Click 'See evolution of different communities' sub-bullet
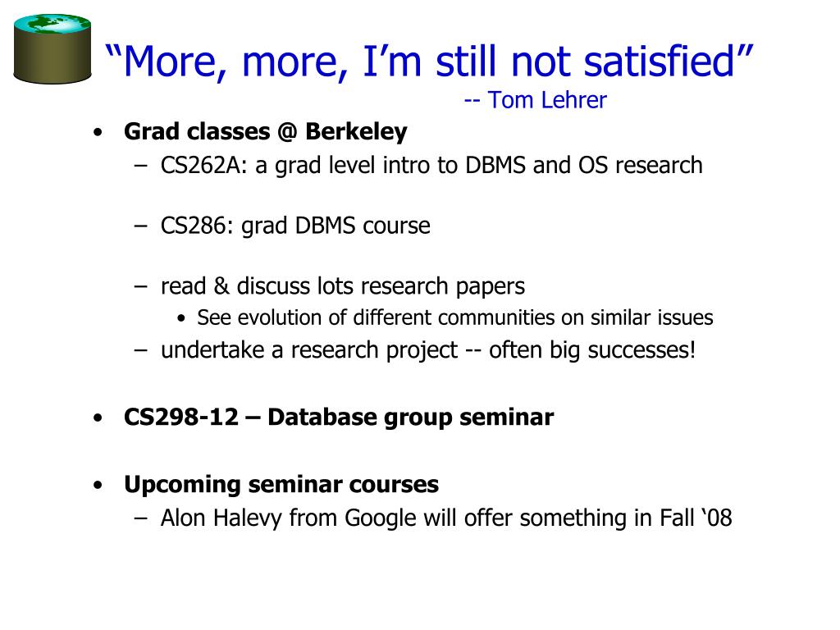Image resolution: width=840 pixels, height=630 pixels. pyautogui.click(x=454, y=317)
